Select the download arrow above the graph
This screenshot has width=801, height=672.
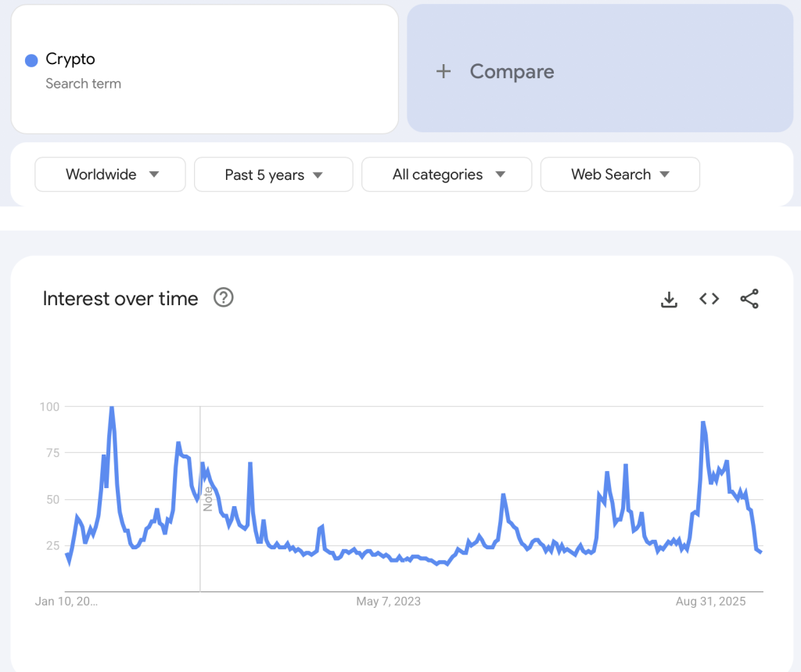pyautogui.click(x=669, y=299)
